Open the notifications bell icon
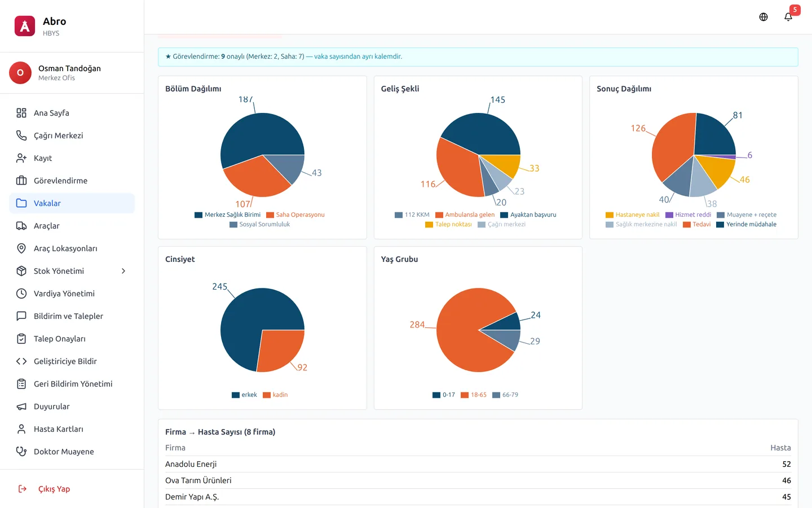Image resolution: width=812 pixels, height=508 pixels. click(x=788, y=17)
